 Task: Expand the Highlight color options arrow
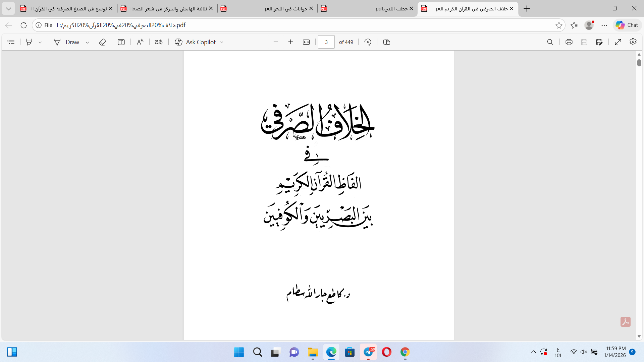[40, 42]
